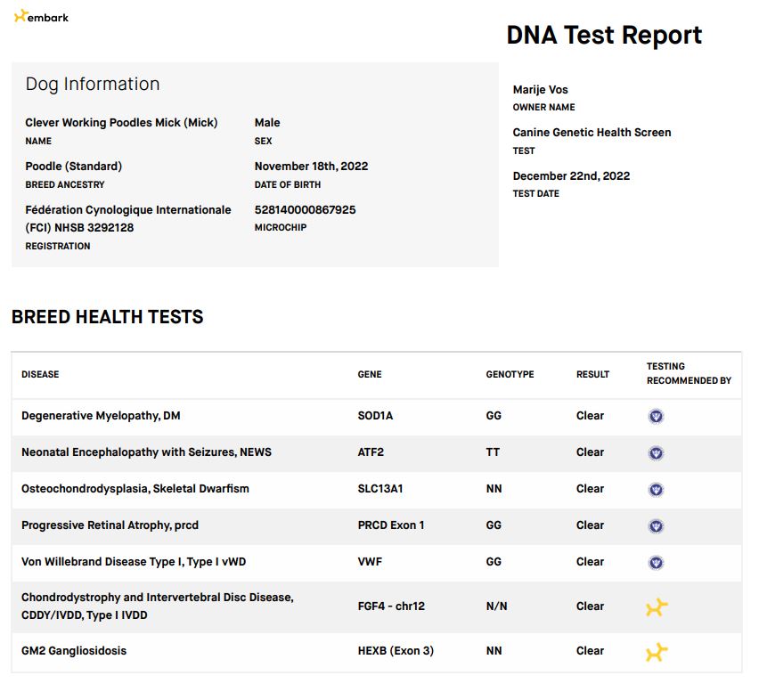Image resolution: width=759 pixels, height=700 pixels.
Task: Click the Clear result for GM2 Gangliosidosis
Action: 590,651
